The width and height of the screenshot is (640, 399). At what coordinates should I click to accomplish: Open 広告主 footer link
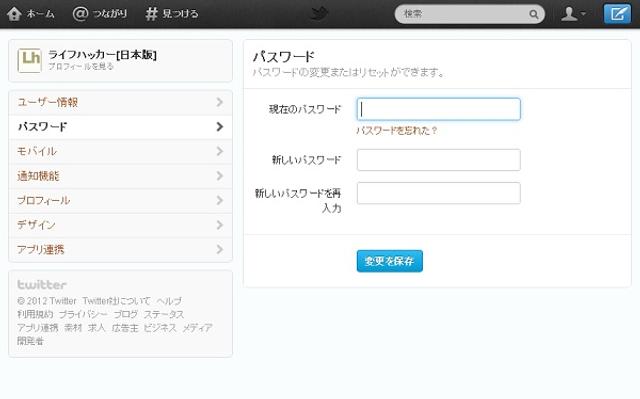[x=125, y=328]
